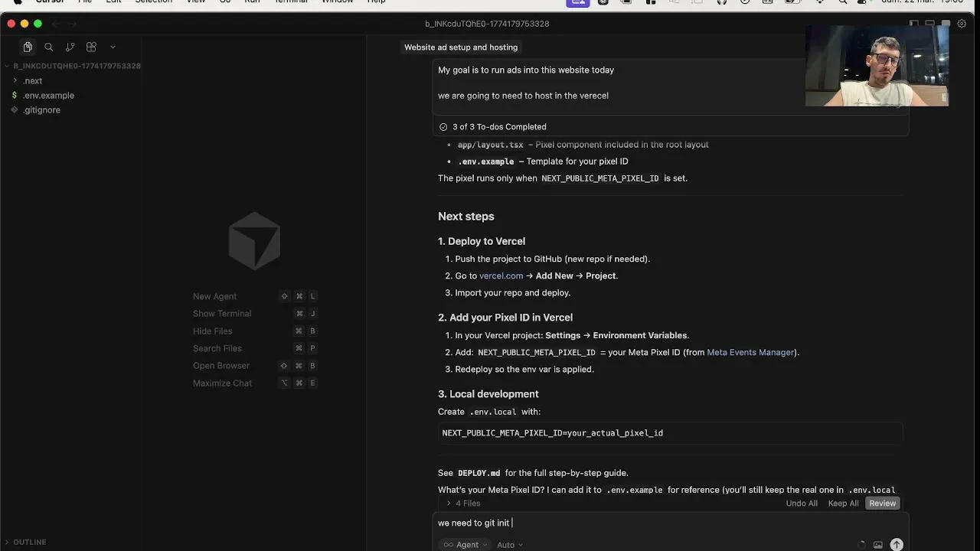Open the Extensions panel icon
Image resolution: width=980 pixels, height=551 pixels.
(x=91, y=47)
